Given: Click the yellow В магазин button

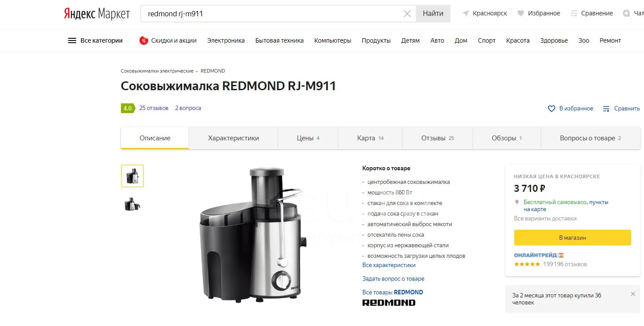Looking at the screenshot, I should [x=573, y=238].
